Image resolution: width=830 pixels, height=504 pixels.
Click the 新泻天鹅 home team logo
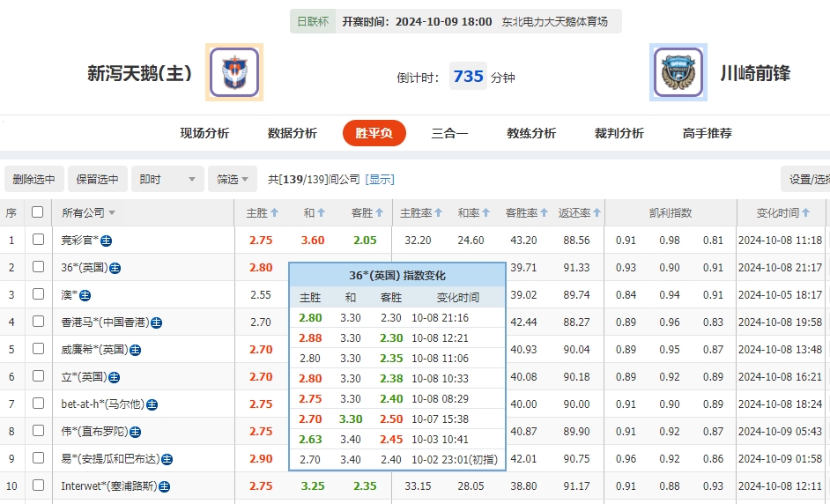[234, 72]
